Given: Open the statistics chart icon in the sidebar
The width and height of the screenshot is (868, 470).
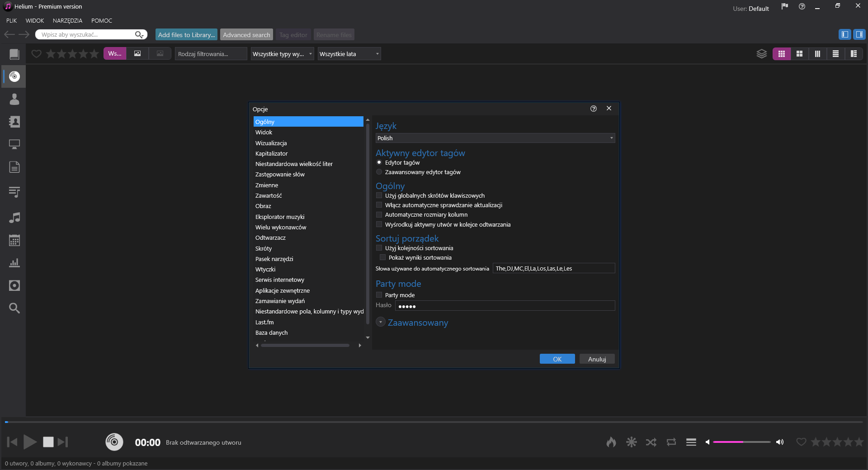Looking at the screenshot, I should (x=14, y=263).
